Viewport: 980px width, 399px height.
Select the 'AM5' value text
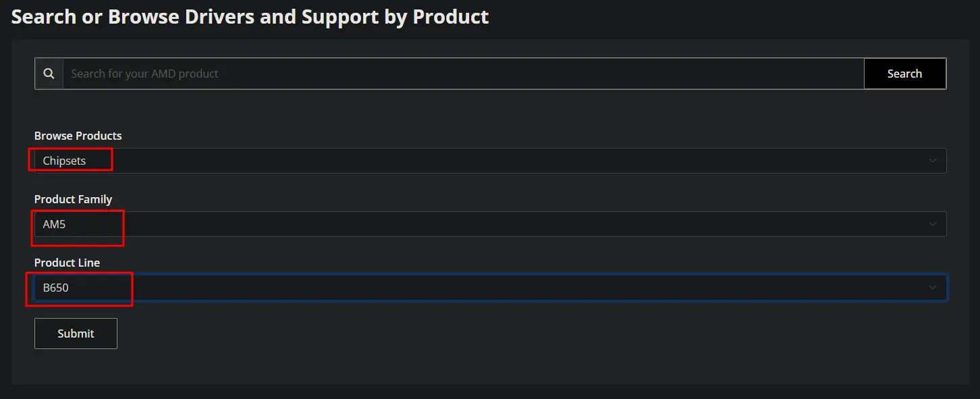54,224
